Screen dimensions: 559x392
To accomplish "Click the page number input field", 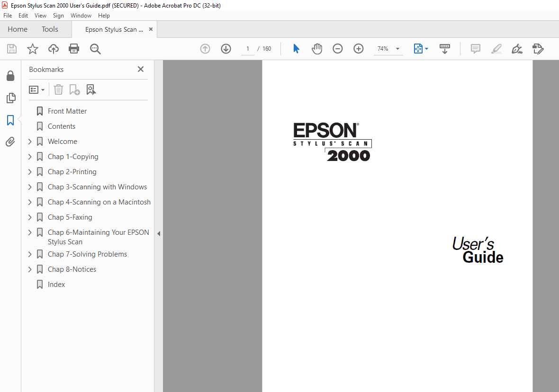I will (x=247, y=49).
